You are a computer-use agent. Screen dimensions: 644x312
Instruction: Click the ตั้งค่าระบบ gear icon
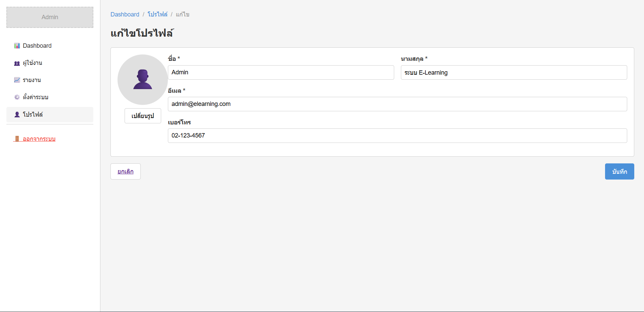point(17,97)
